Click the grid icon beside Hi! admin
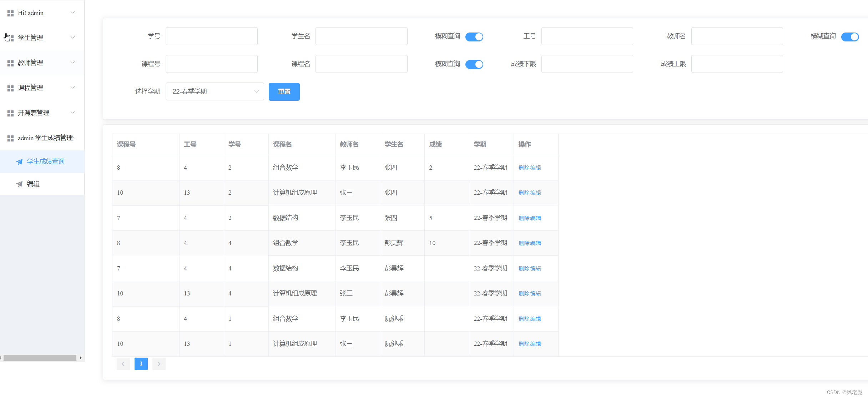The image size is (868, 398). [10, 13]
